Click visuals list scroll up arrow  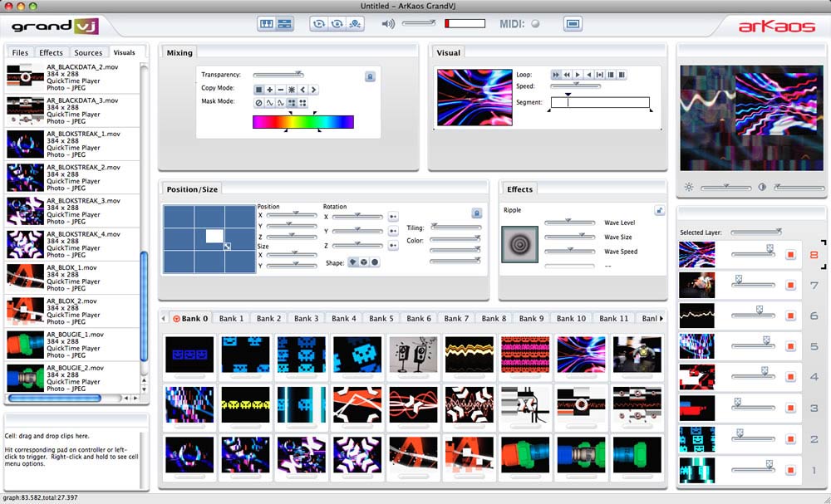point(144,380)
